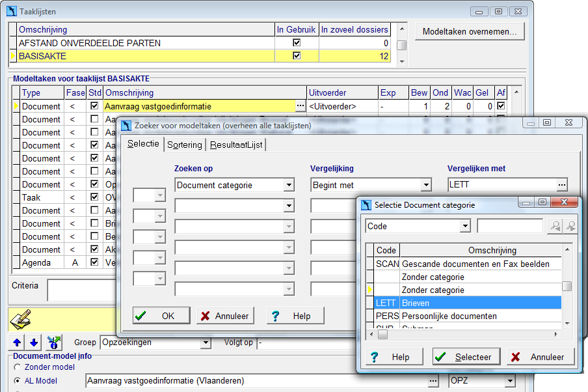
Task: Click Annuleer in the Zoeker dialog
Action: pos(225,316)
